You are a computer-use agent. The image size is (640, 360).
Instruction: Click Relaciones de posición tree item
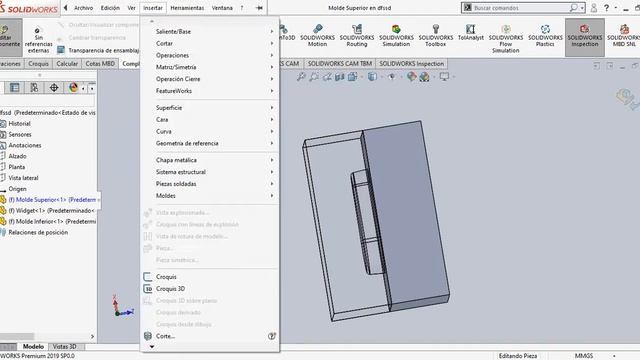pyautogui.click(x=38, y=232)
